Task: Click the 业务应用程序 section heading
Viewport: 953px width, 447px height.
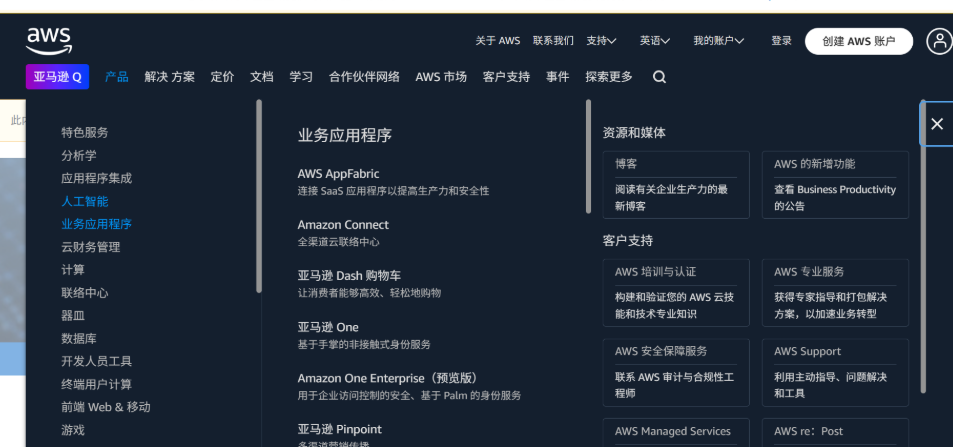Action: click(345, 135)
